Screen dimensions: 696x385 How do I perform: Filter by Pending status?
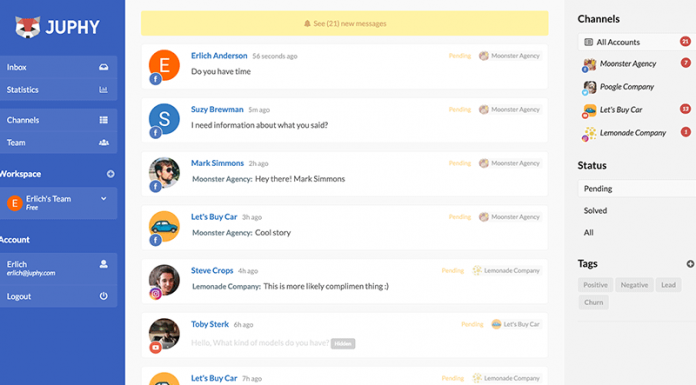pos(637,189)
